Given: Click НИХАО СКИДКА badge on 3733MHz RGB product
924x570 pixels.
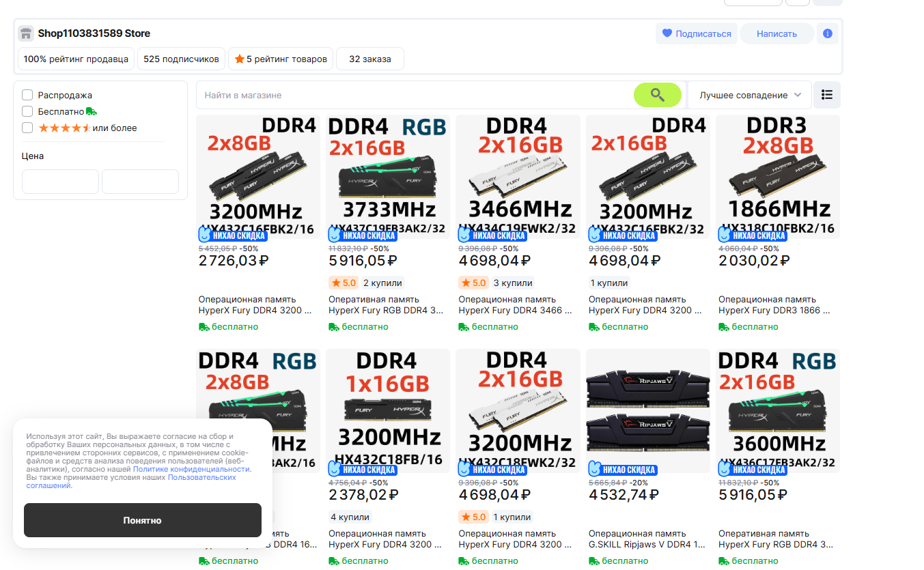Looking at the screenshot, I should [x=363, y=236].
